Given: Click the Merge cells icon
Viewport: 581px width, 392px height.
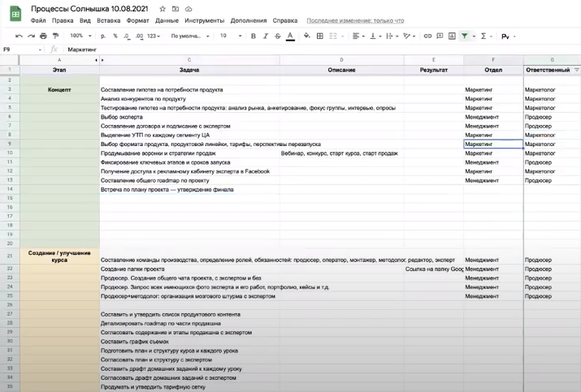Looking at the screenshot, I should [333, 36].
